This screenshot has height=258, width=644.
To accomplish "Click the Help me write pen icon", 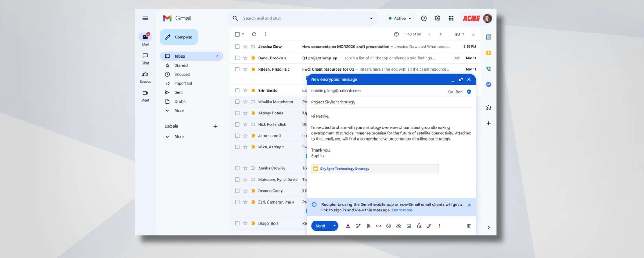I will (358, 226).
